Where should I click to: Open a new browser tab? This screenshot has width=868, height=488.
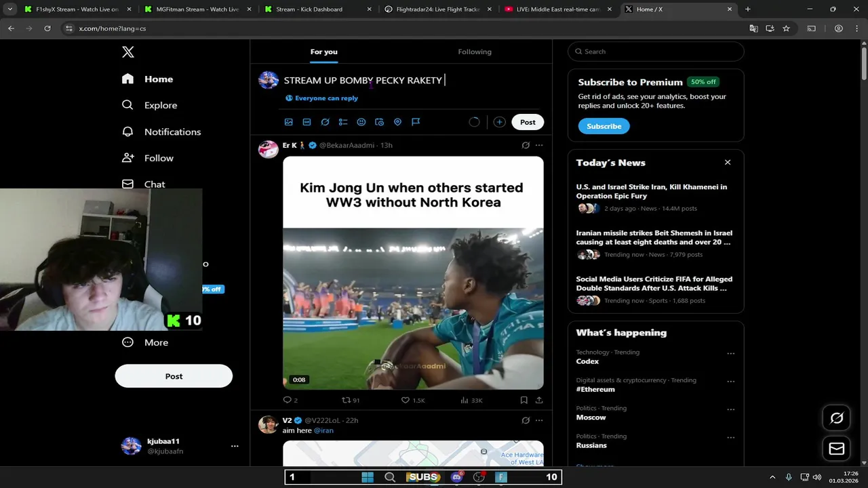click(x=748, y=9)
